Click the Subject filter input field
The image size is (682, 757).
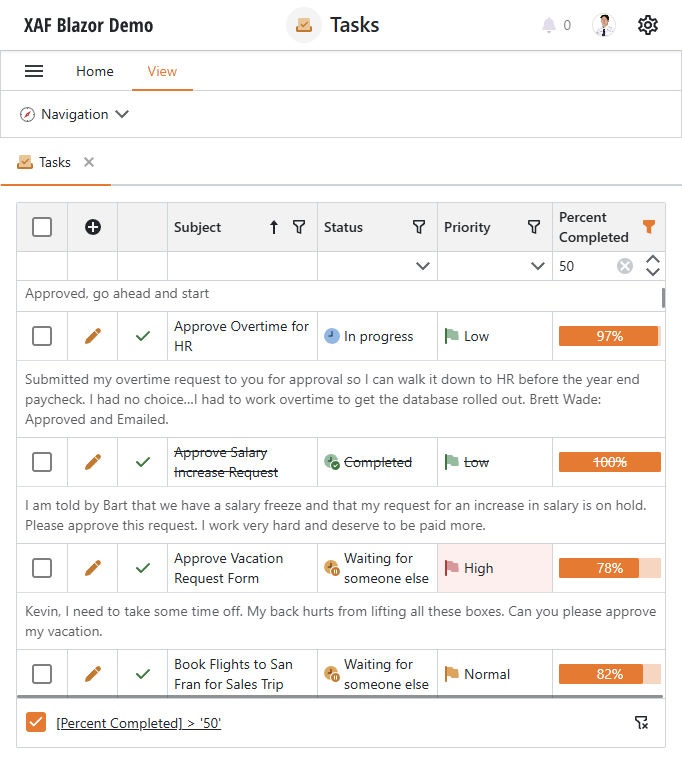pos(242,266)
